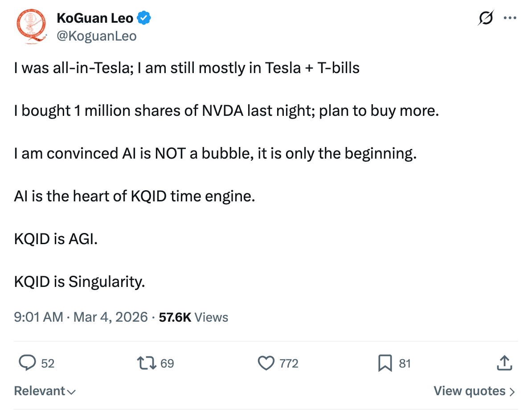Click the 9:01 AM Mar 4, 2026 timestamp

coord(81,317)
